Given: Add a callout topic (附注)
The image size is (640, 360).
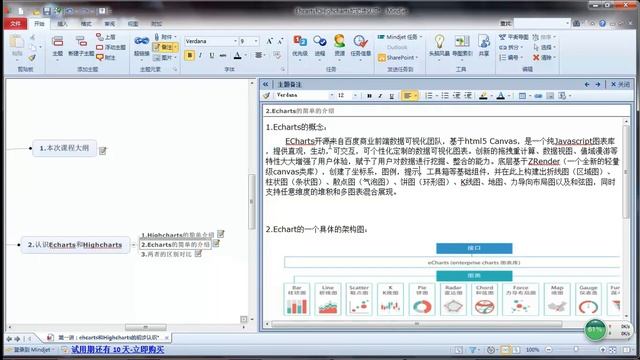Looking at the screenshot, I should tap(106, 58).
